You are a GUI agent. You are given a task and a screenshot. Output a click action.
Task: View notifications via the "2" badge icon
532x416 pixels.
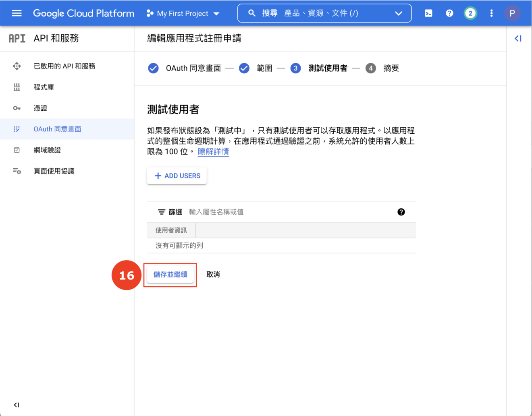tap(470, 13)
